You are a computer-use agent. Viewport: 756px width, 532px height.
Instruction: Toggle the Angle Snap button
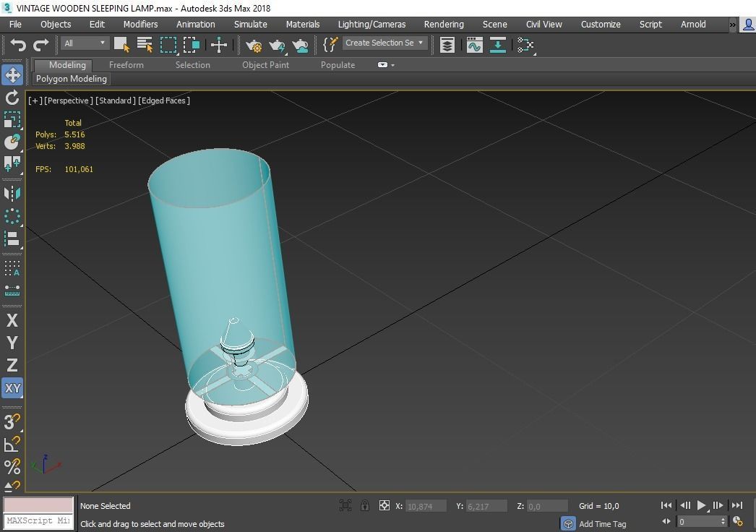pos(12,444)
